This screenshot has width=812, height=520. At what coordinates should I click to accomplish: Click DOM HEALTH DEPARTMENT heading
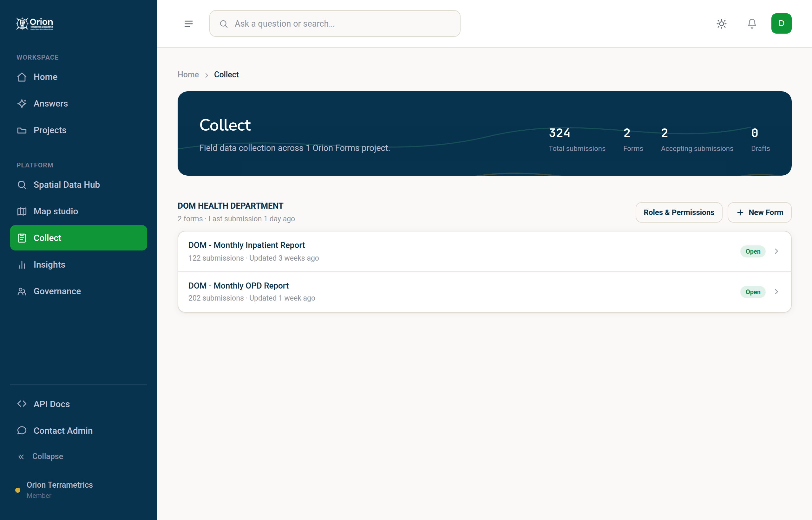230,206
